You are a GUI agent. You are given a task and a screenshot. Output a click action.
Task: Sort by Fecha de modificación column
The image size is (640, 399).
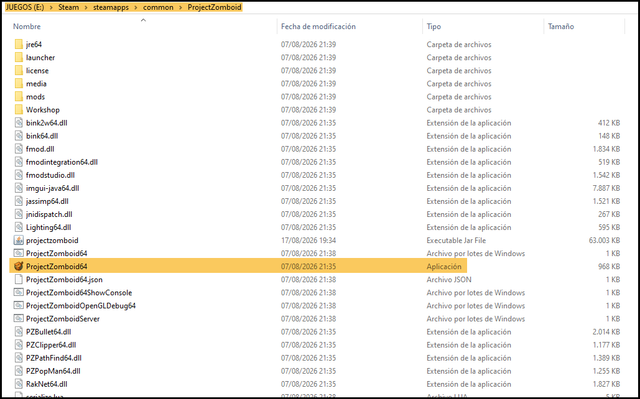click(318, 26)
